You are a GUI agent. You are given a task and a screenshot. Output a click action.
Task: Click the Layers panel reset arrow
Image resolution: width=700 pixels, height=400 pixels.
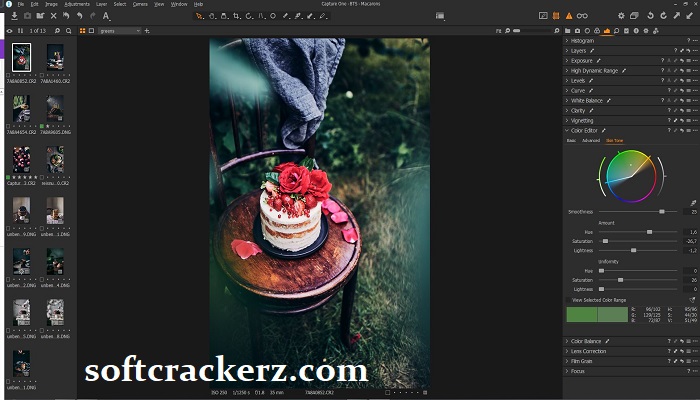688,51
